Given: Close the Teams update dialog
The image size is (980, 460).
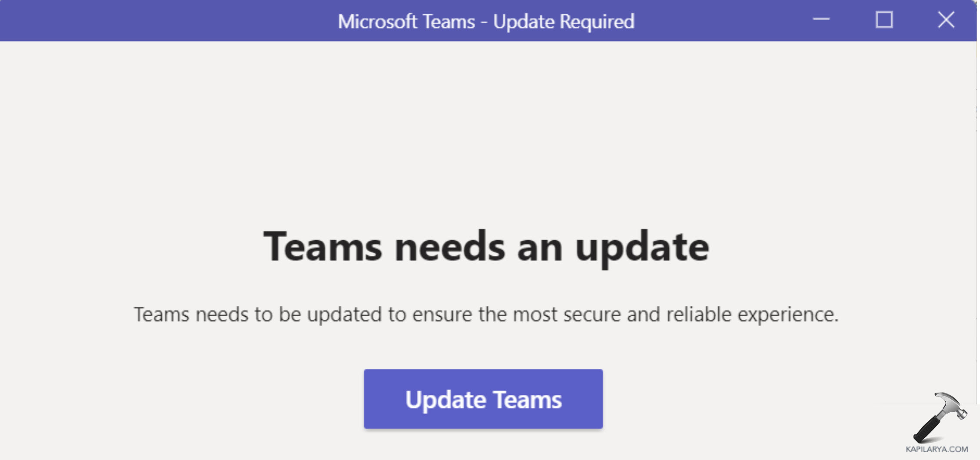Looking at the screenshot, I should point(946,20).
